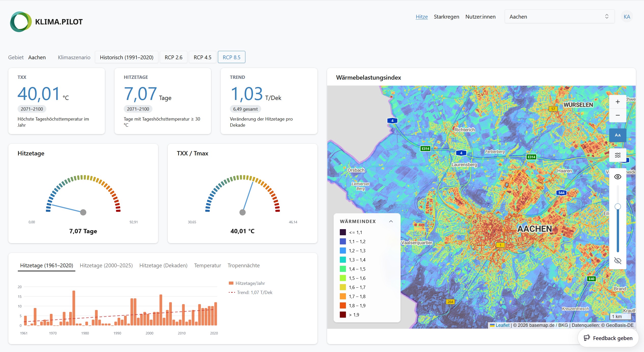644x352 pixels.
Task: Switch to Hitzetage (Dekaden) tab
Action: coord(163,266)
